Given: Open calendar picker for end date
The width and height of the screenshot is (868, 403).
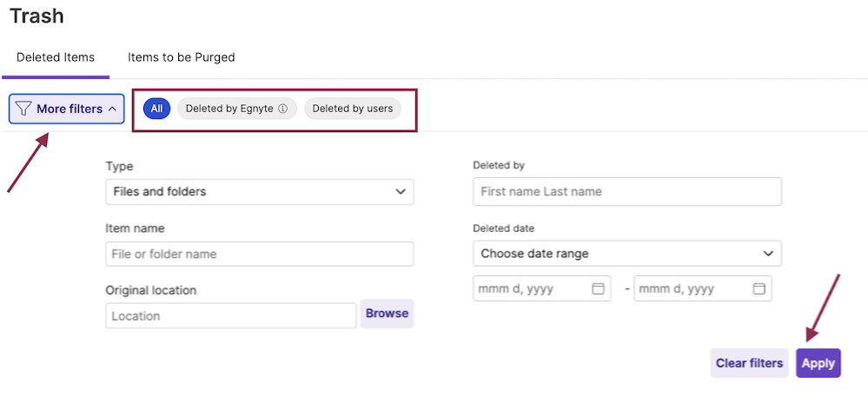Looking at the screenshot, I should tap(759, 289).
